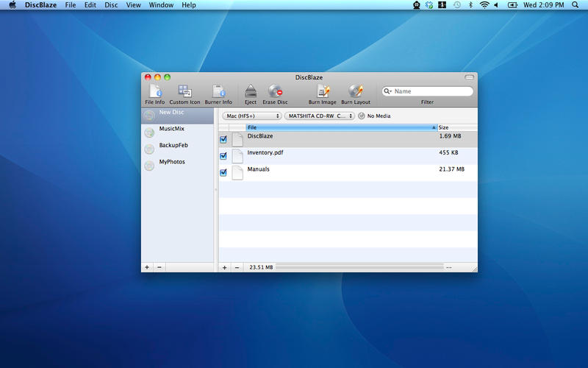588x368 pixels.
Task: Select the Inventory.pdf file name
Action: point(265,152)
